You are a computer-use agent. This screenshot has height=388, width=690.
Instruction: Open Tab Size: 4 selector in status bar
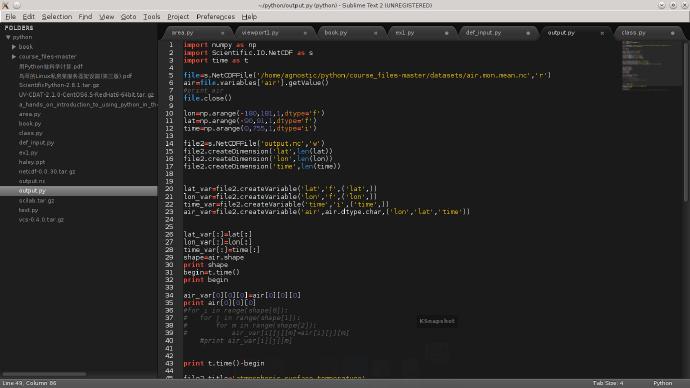tap(608, 383)
